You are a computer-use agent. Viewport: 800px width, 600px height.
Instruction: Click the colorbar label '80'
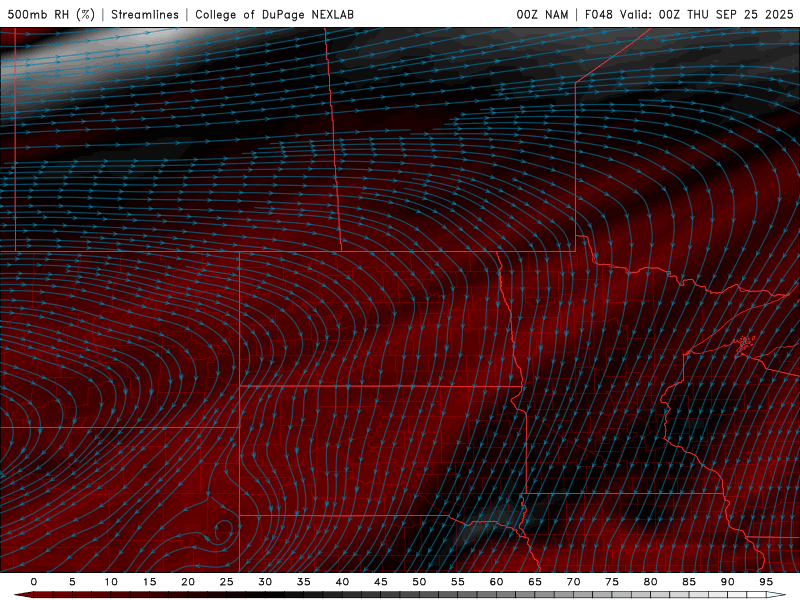(650, 582)
